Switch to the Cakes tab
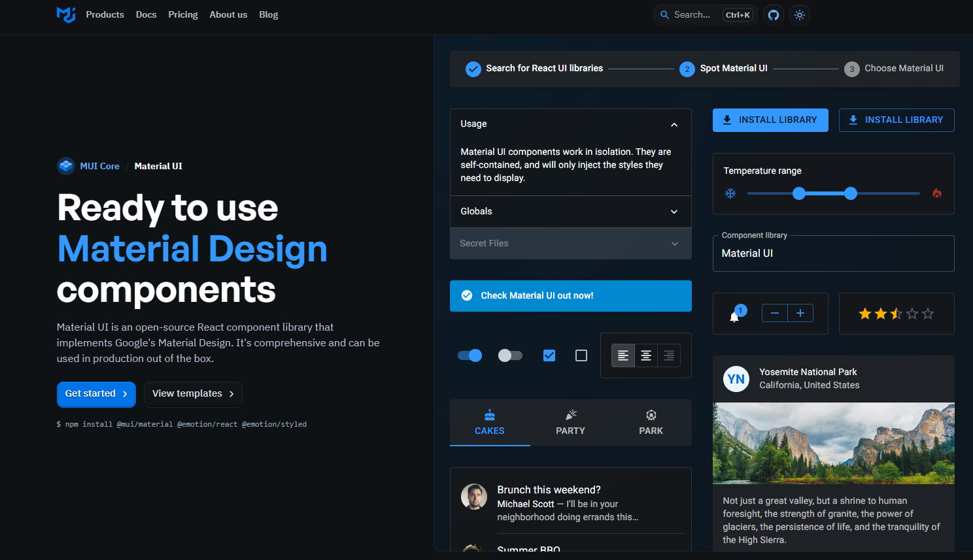The height and width of the screenshot is (560, 973). 490,423
